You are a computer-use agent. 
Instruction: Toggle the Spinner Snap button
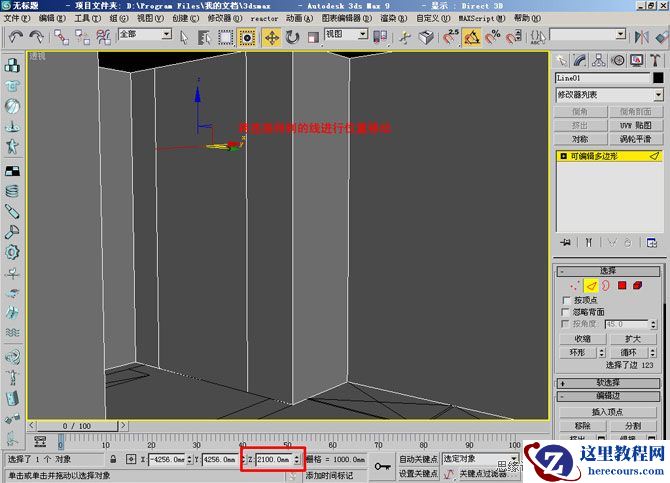[514, 38]
